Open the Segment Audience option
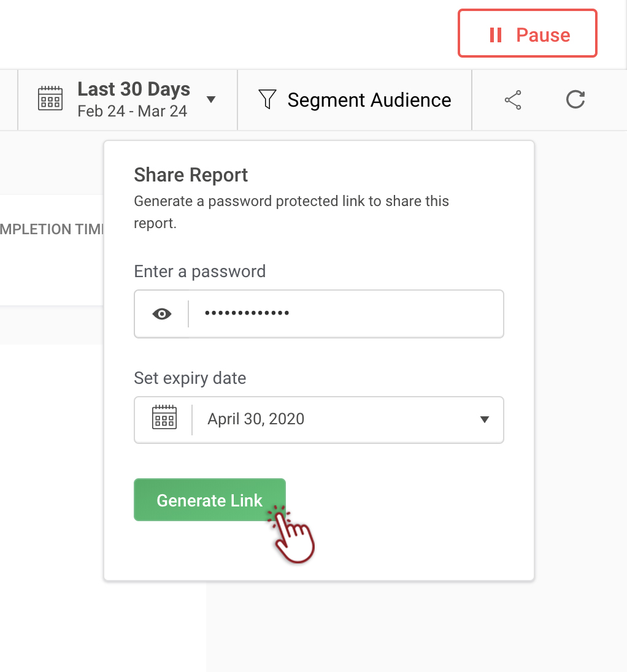The width and height of the screenshot is (627, 672). coord(369,100)
